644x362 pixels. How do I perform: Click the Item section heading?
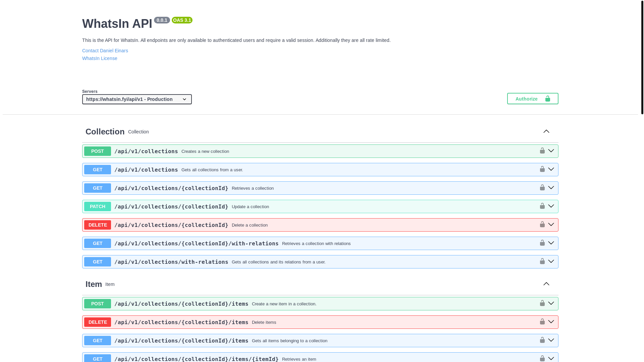click(x=94, y=284)
